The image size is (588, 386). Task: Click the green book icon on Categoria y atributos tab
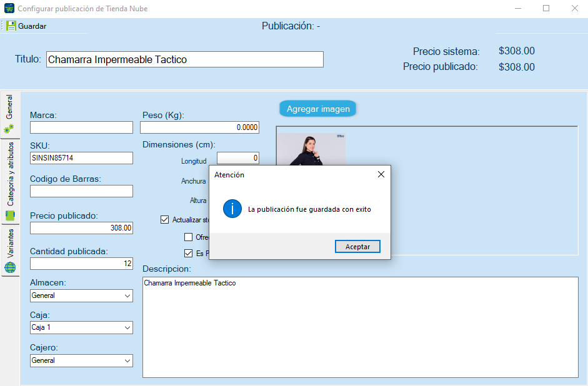coord(10,215)
